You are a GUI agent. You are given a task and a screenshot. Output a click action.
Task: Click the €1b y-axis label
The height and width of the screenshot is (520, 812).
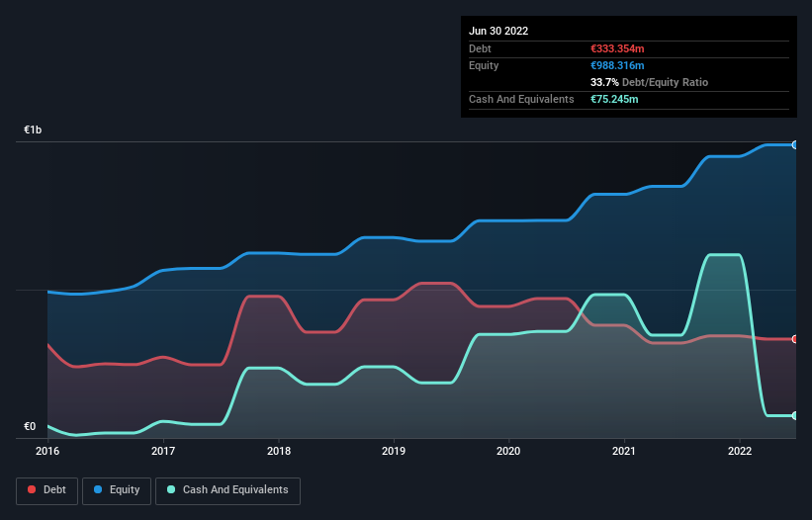coord(33,130)
